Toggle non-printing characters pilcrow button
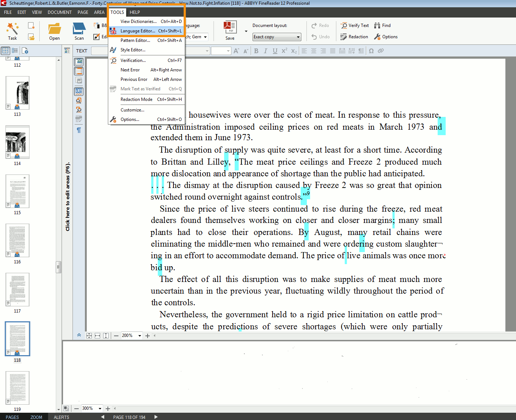 [79, 130]
